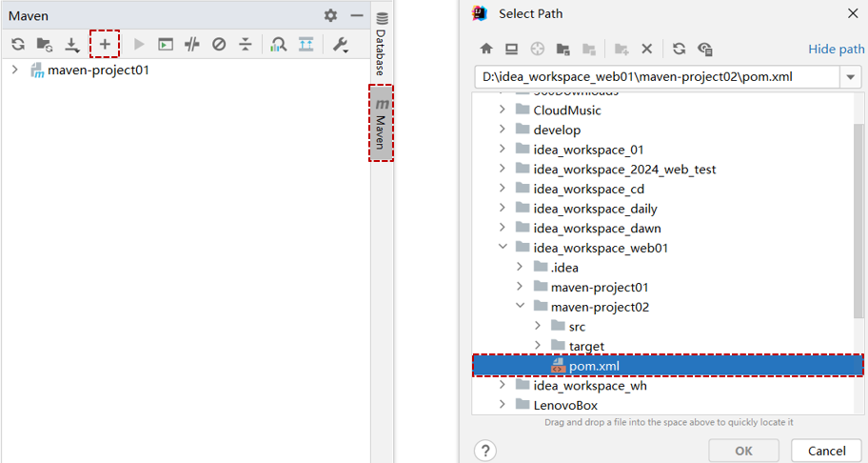Click Show Dependencies diagram icon
868x463 pixels.
coord(278,44)
